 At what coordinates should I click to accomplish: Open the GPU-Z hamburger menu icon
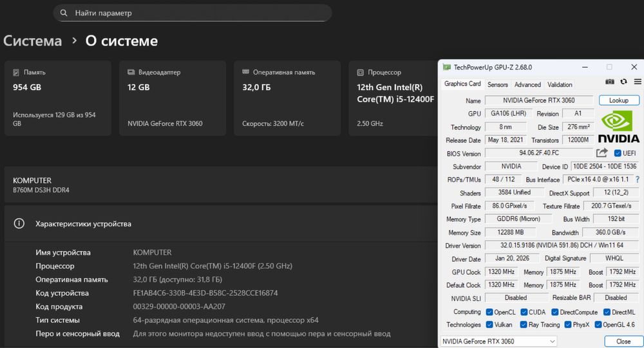(x=638, y=82)
